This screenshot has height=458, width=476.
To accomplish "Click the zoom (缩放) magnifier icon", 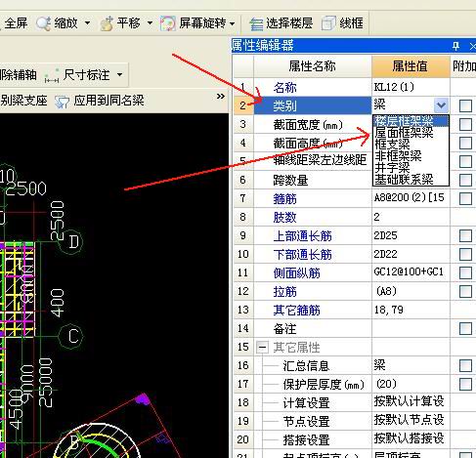I will coord(44,23).
